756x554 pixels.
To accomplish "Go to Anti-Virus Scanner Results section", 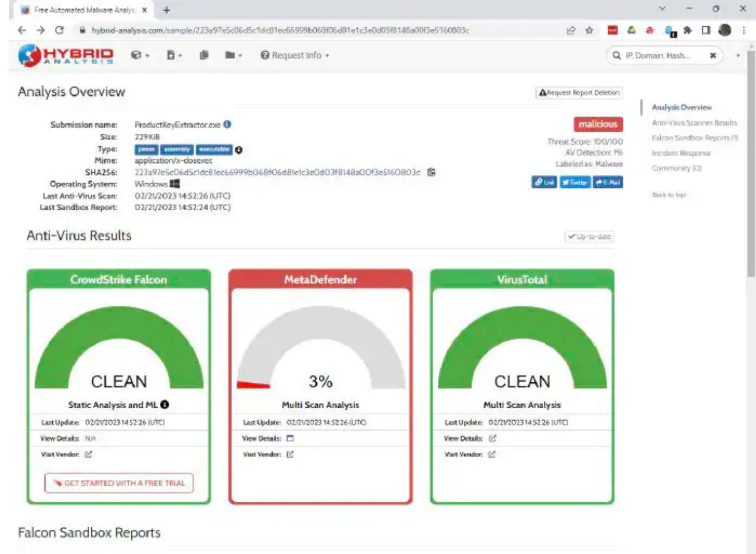I will click(x=694, y=123).
